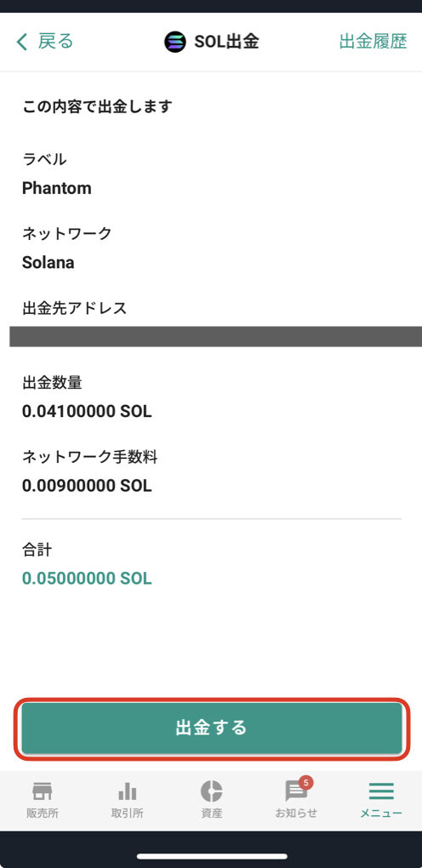Tap the back chevron arrow icon
This screenshot has height=868, width=422.
[x=22, y=42]
